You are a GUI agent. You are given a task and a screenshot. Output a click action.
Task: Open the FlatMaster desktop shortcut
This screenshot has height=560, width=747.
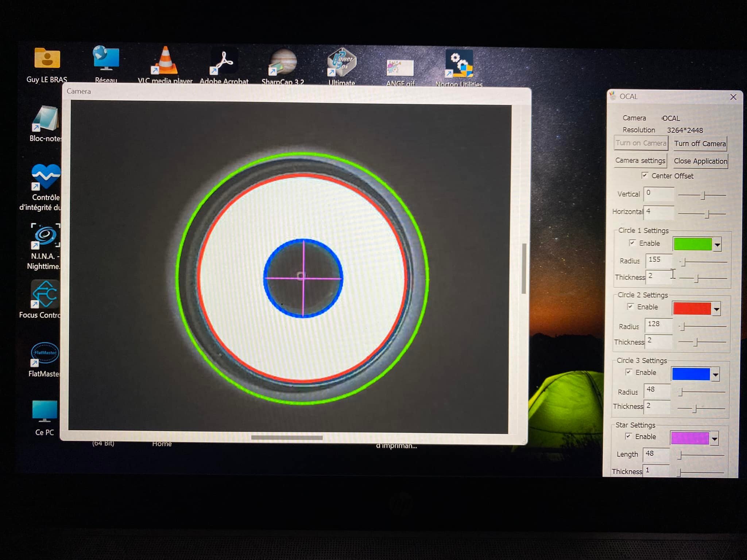tap(44, 354)
